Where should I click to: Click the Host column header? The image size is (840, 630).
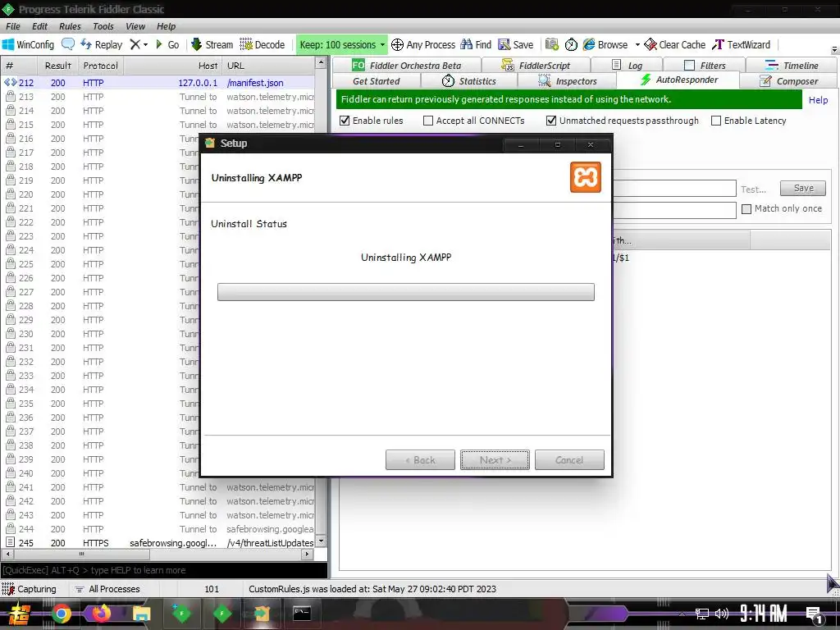coord(172,66)
